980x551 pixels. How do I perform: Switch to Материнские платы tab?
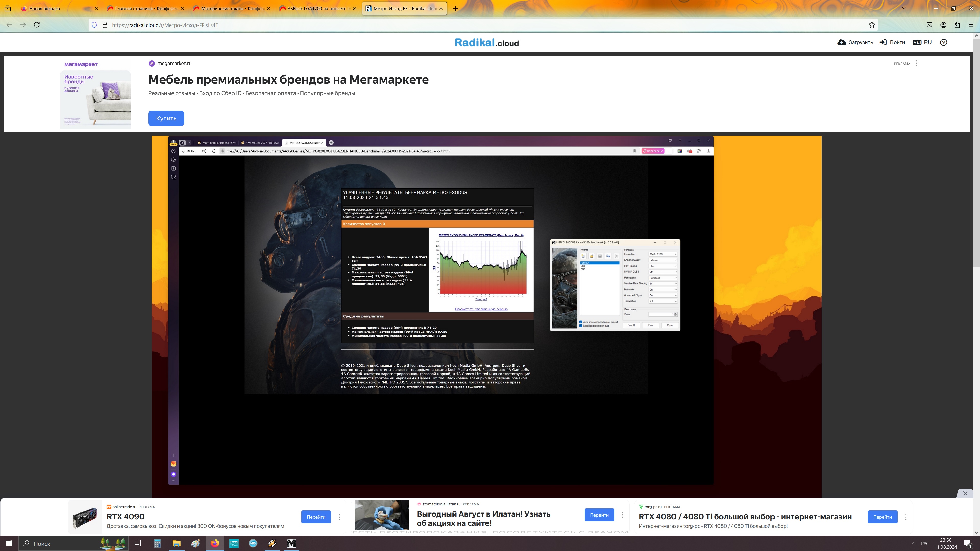(229, 8)
